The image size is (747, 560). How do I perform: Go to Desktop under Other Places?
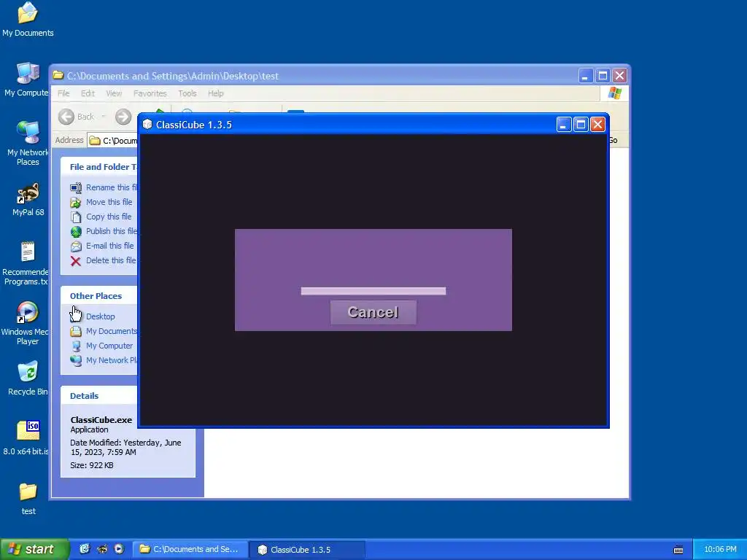click(x=100, y=316)
